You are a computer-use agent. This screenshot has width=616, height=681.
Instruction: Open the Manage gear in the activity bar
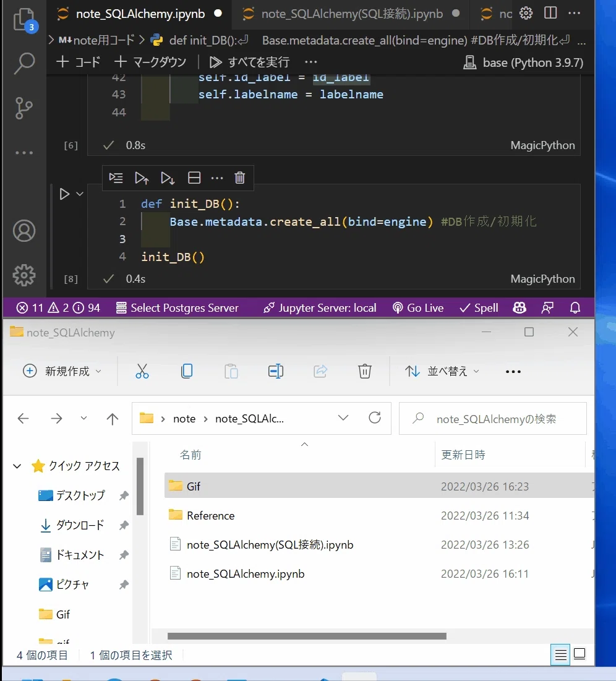24,275
